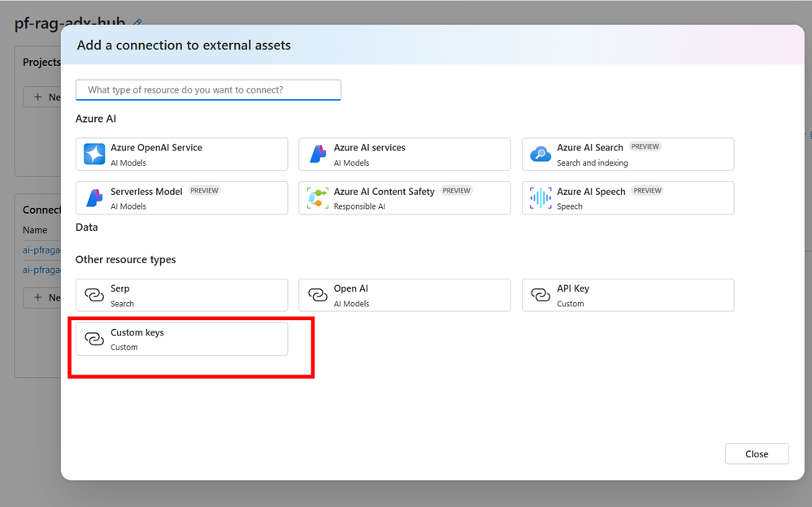Click the 'Responsible AI' subtitle text
This screenshot has width=812, height=507.
pyautogui.click(x=359, y=206)
